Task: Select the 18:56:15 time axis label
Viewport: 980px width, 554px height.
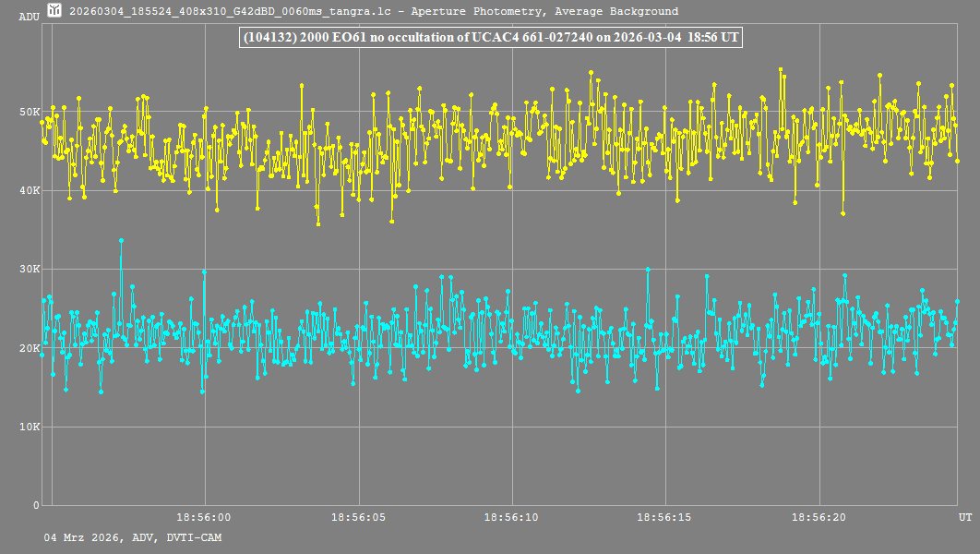Action: 665,518
